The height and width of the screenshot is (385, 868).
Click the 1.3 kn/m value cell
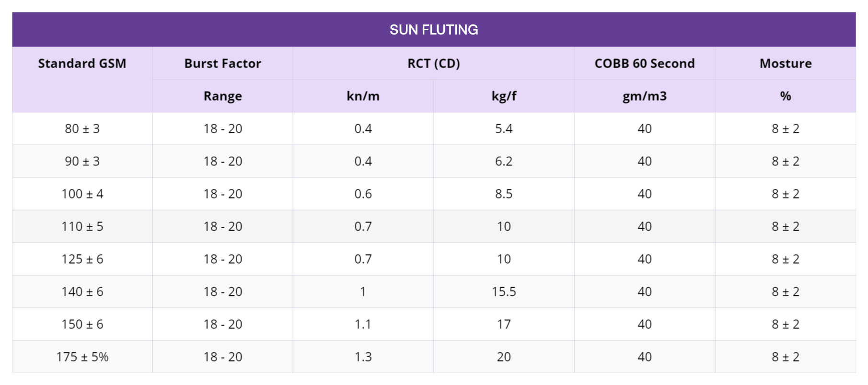pos(363,357)
